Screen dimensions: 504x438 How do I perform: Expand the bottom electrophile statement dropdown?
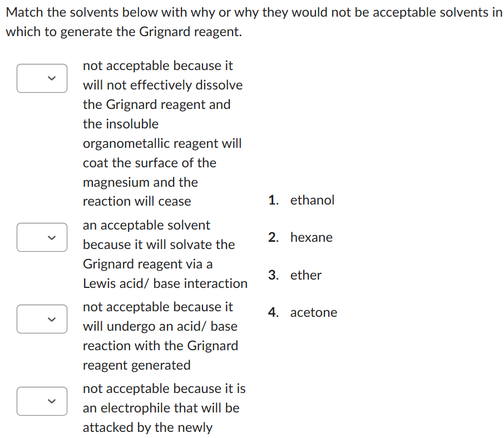(42, 401)
